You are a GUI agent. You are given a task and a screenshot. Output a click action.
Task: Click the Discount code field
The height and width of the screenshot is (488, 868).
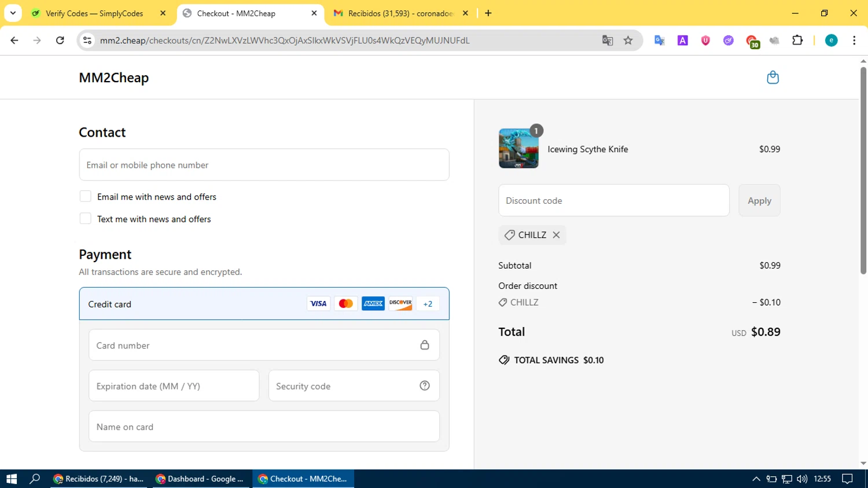(614, 200)
